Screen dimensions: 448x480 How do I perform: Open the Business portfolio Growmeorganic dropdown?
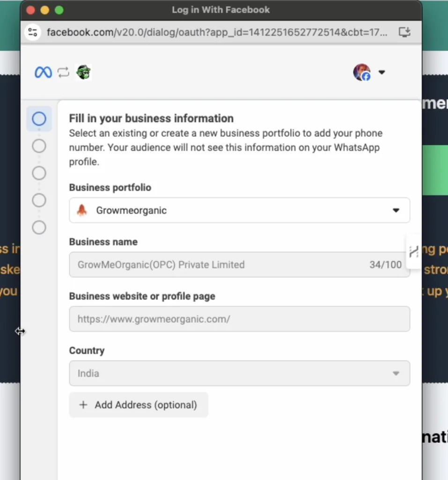click(239, 210)
